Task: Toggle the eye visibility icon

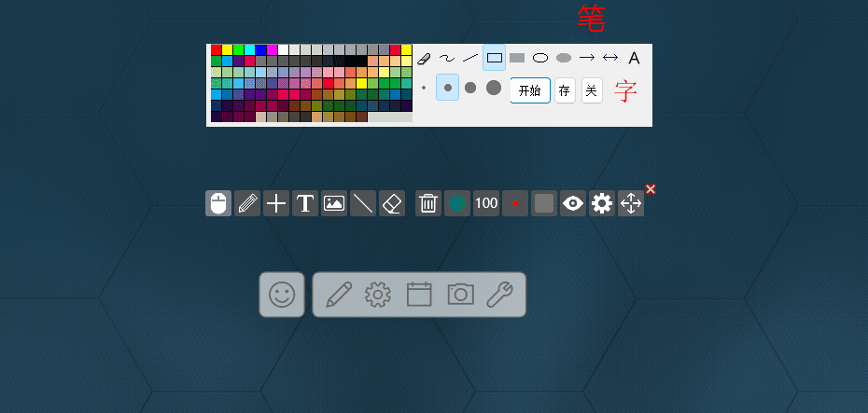Action: click(x=573, y=203)
